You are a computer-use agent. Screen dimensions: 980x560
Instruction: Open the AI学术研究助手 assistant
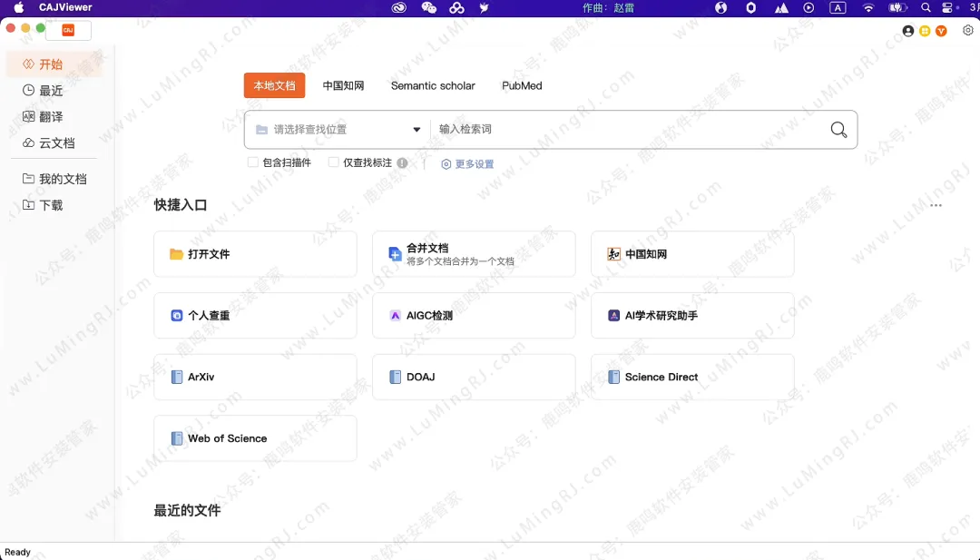(x=692, y=315)
